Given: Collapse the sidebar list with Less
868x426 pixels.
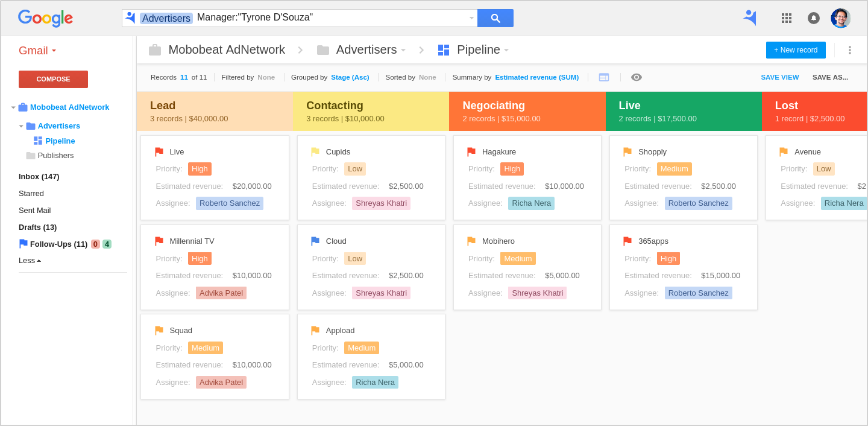Looking at the screenshot, I should pos(30,261).
